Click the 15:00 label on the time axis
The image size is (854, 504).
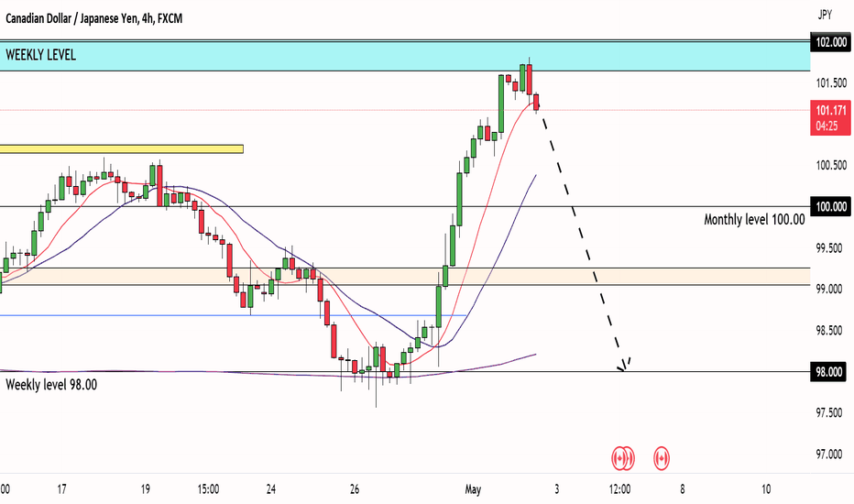point(208,488)
